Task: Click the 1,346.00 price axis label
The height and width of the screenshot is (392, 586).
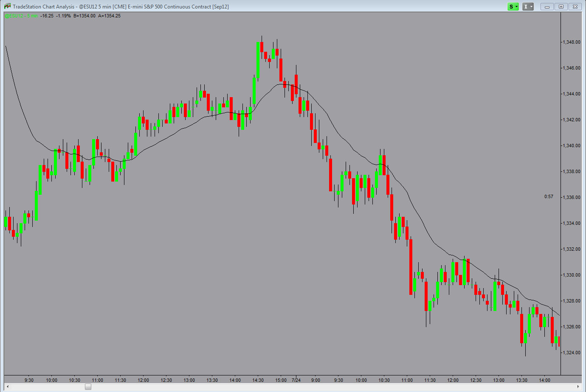Action: (x=572, y=68)
